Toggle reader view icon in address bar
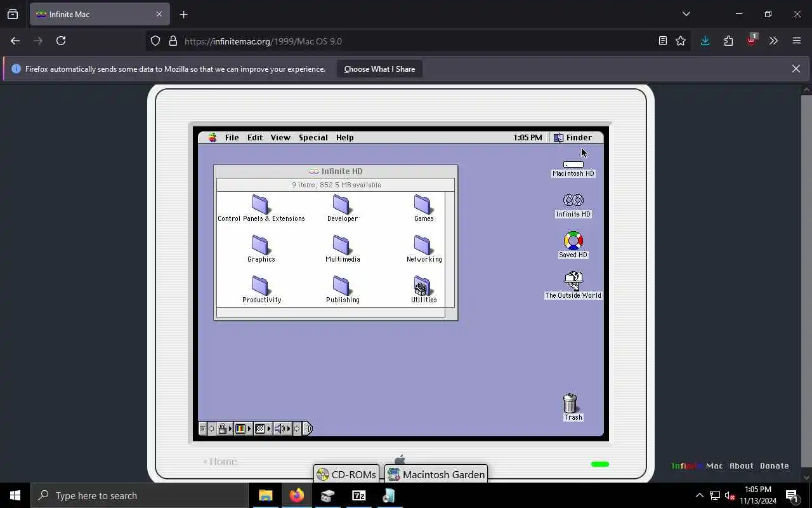 (x=663, y=41)
